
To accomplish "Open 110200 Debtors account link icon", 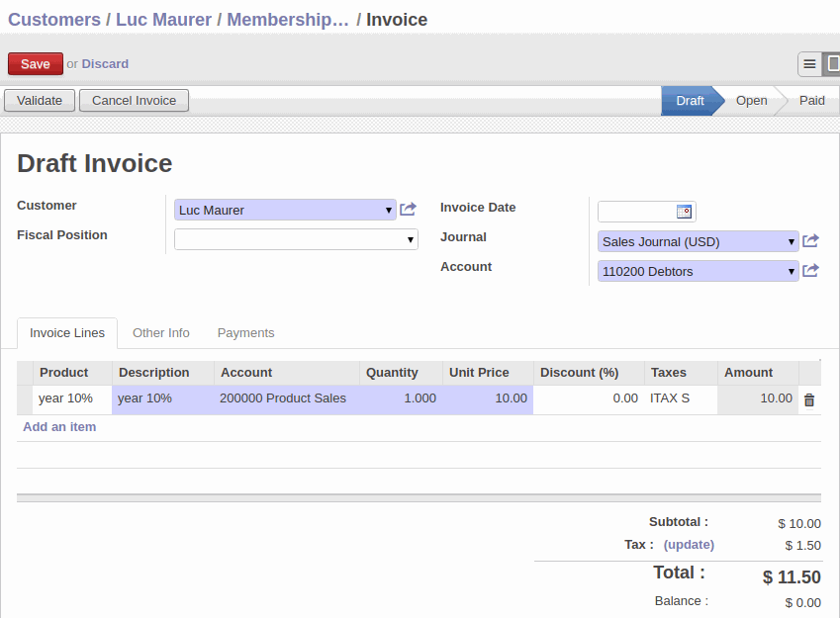I will click(x=810, y=271).
